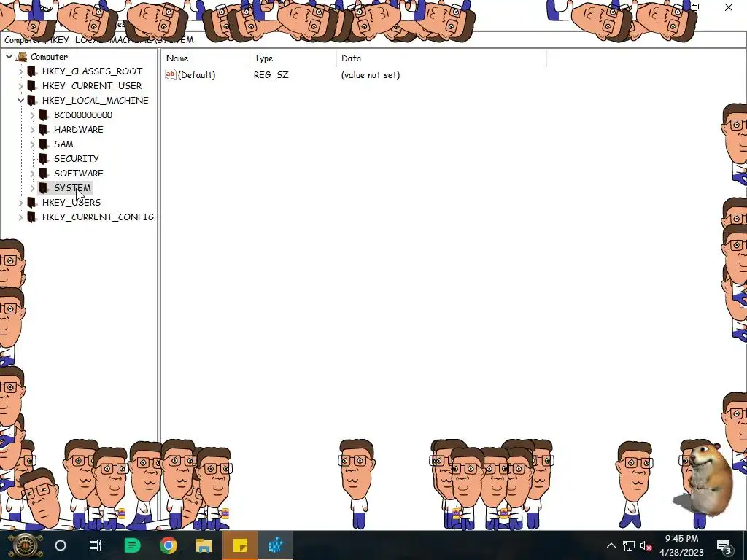The width and height of the screenshot is (747, 560).
Task: Click the ab string value icon
Action: point(171,74)
